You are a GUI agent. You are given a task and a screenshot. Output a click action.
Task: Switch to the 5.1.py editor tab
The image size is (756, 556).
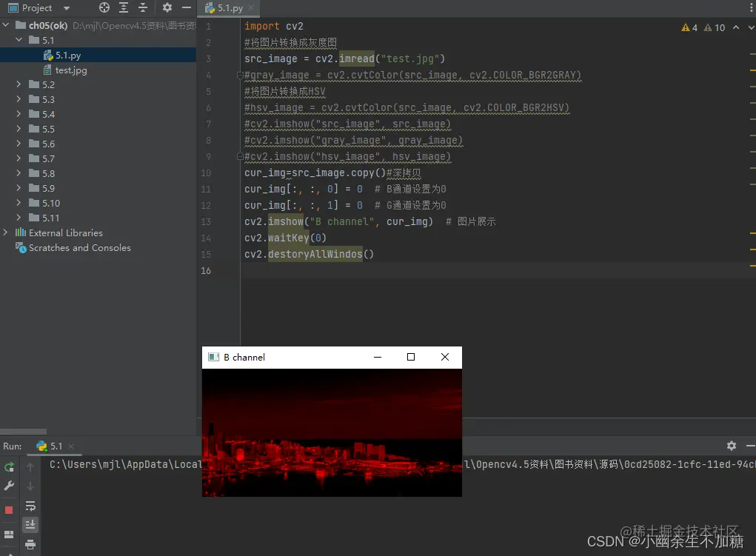point(230,7)
